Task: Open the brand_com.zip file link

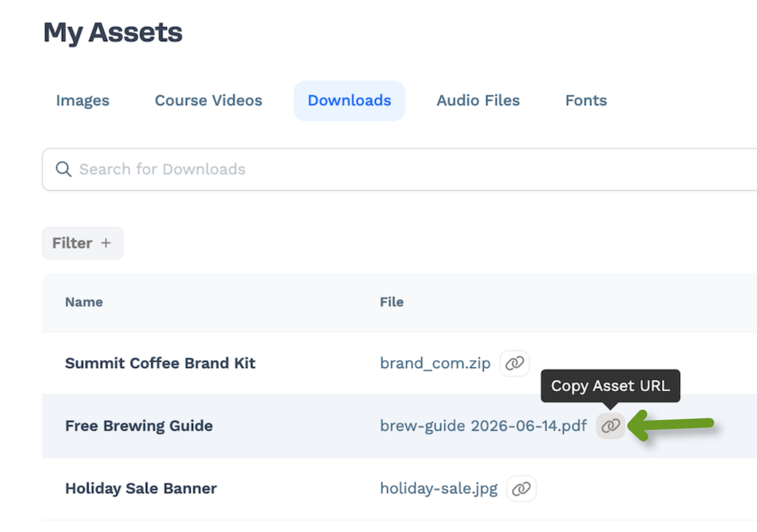Action: coord(435,363)
